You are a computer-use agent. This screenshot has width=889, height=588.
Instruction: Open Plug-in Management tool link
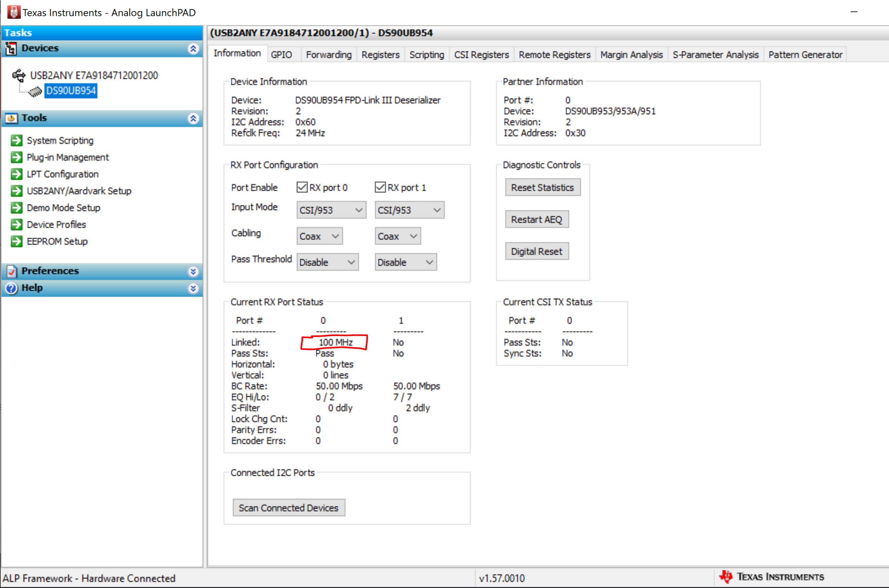68,157
